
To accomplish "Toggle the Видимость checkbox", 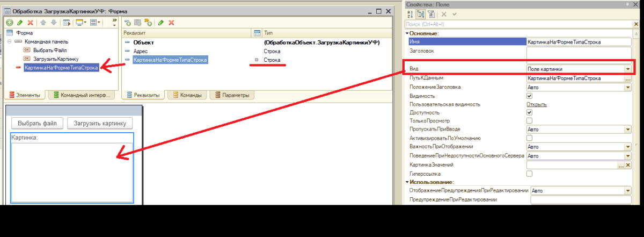I will pos(529,95).
